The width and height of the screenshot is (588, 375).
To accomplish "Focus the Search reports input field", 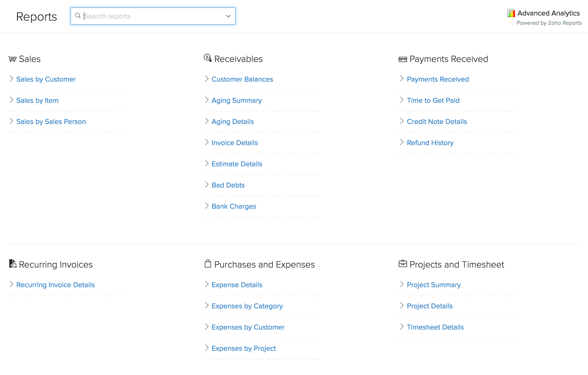I will (153, 16).
